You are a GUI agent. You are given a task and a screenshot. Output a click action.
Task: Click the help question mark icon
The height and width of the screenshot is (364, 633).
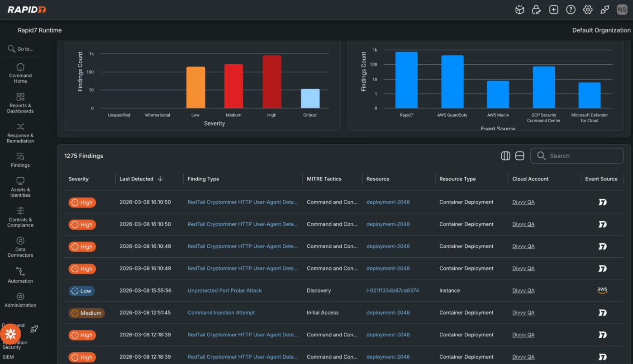click(571, 9)
